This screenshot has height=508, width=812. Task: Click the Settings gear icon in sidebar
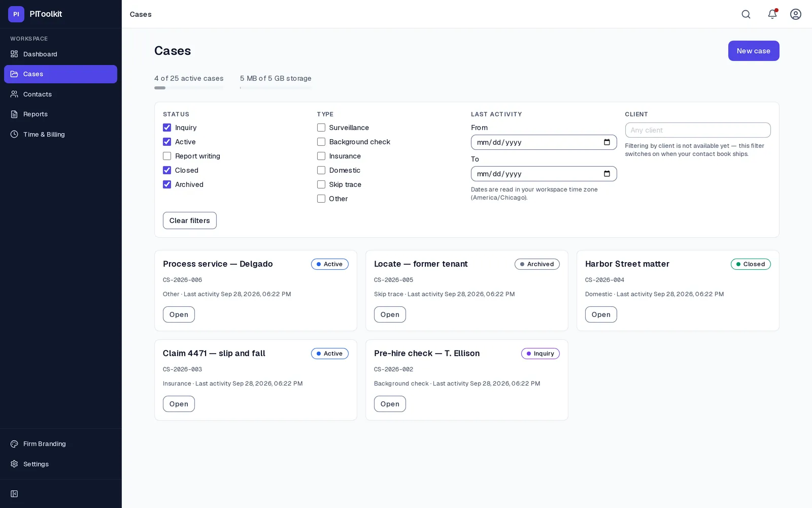(14, 464)
